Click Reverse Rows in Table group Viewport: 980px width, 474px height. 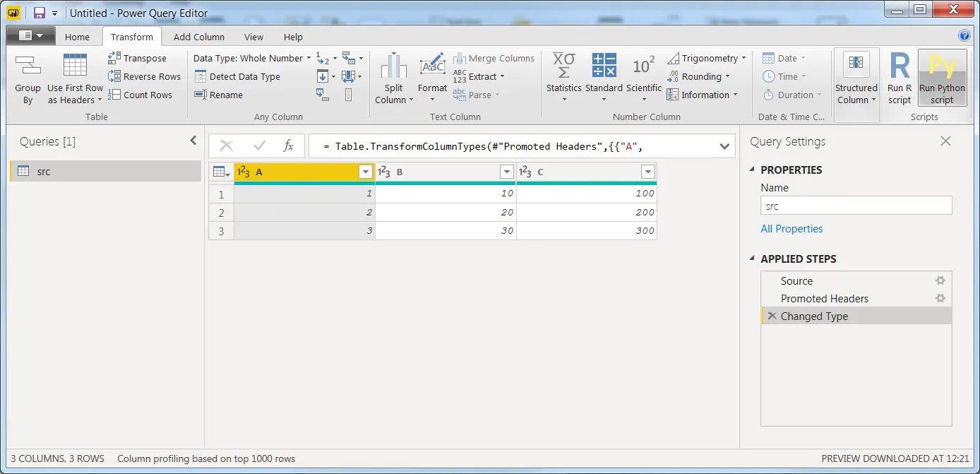pyautogui.click(x=144, y=76)
